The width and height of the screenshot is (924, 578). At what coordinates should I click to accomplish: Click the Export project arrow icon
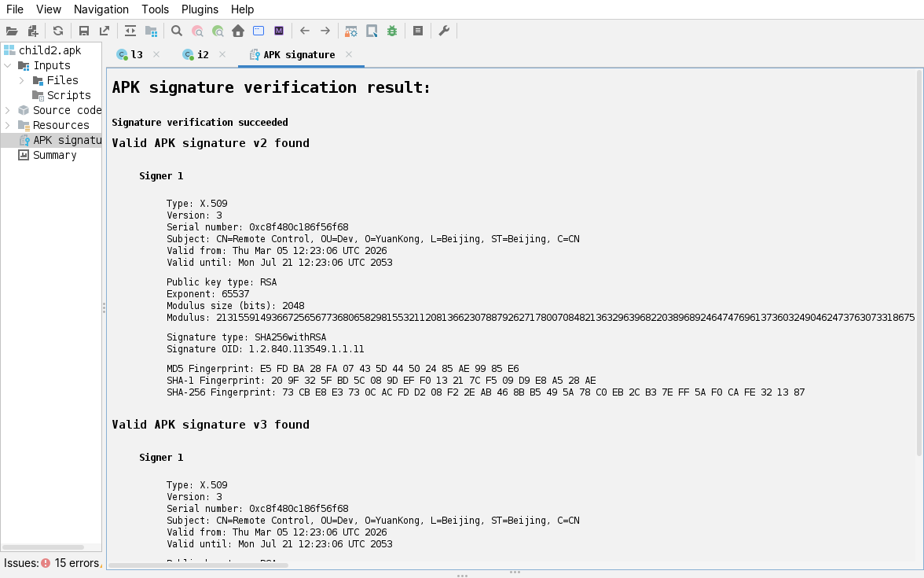click(x=104, y=31)
